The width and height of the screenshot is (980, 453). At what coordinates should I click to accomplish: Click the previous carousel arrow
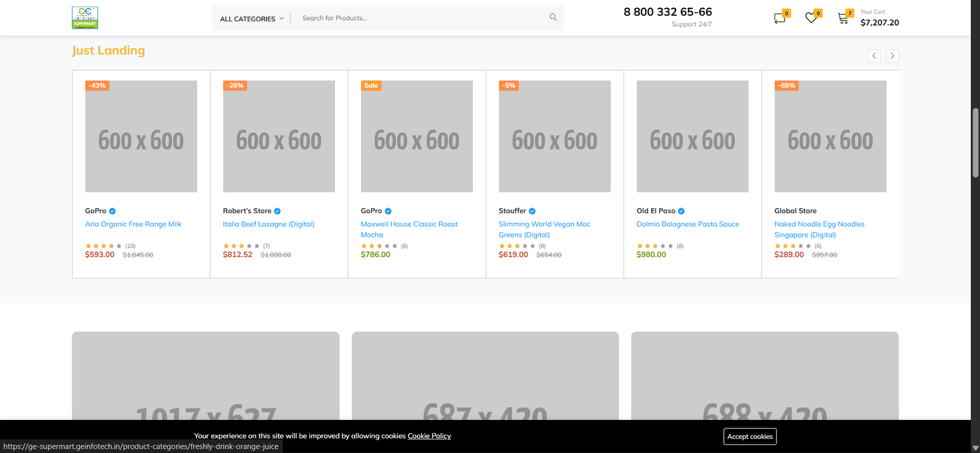(874, 56)
